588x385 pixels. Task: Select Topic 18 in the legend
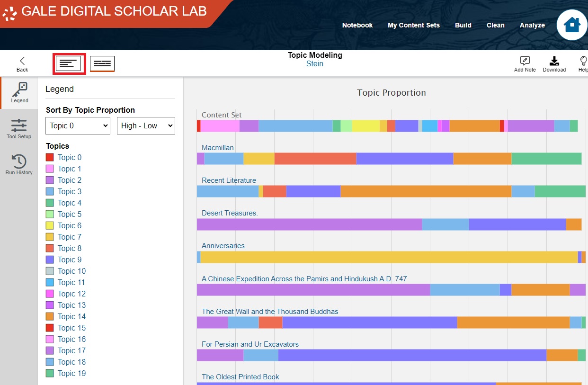coord(72,362)
